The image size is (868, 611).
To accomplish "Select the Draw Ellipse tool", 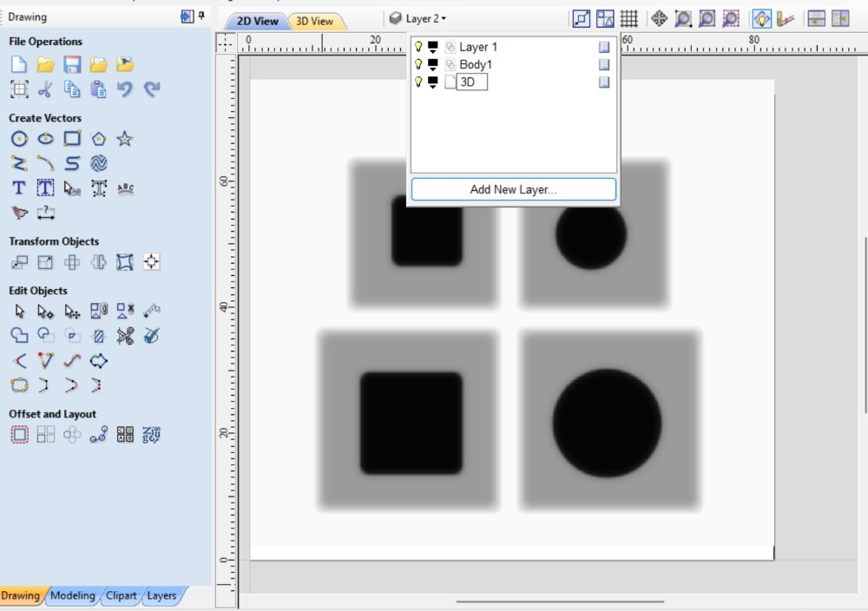I will tap(45, 138).
